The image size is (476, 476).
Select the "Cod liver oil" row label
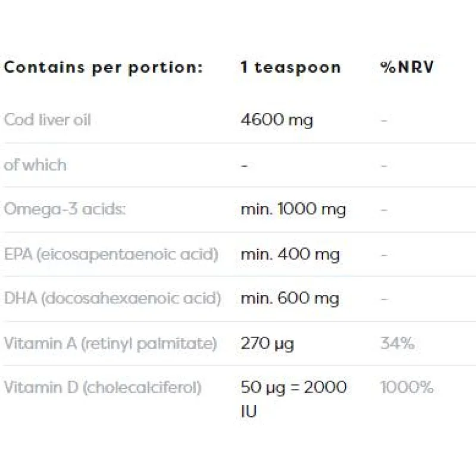[x=48, y=120]
